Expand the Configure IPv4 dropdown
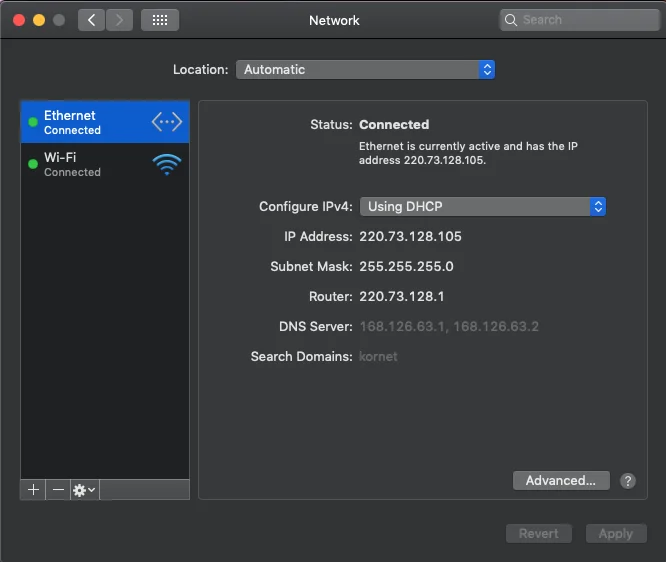The width and height of the screenshot is (666, 562). point(483,207)
